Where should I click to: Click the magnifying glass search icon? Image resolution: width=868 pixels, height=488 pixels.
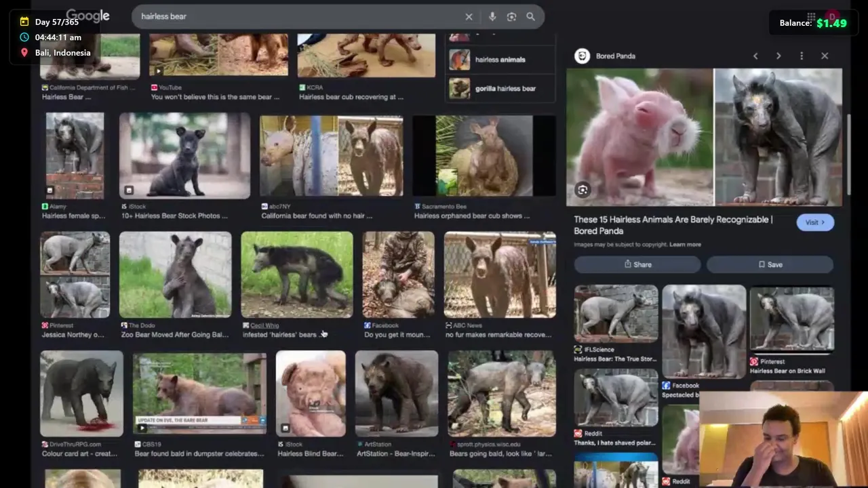coord(530,16)
